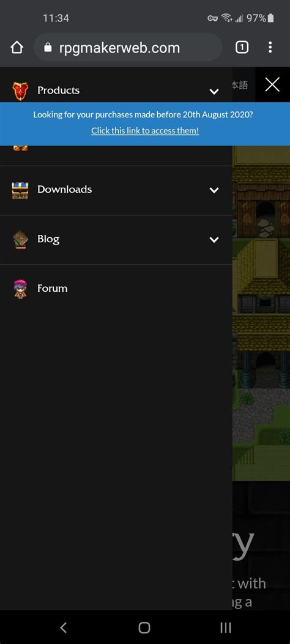Image resolution: width=290 pixels, height=644 pixels.
Task: Open the Chrome three-dot menu
Action: pos(270,48)
